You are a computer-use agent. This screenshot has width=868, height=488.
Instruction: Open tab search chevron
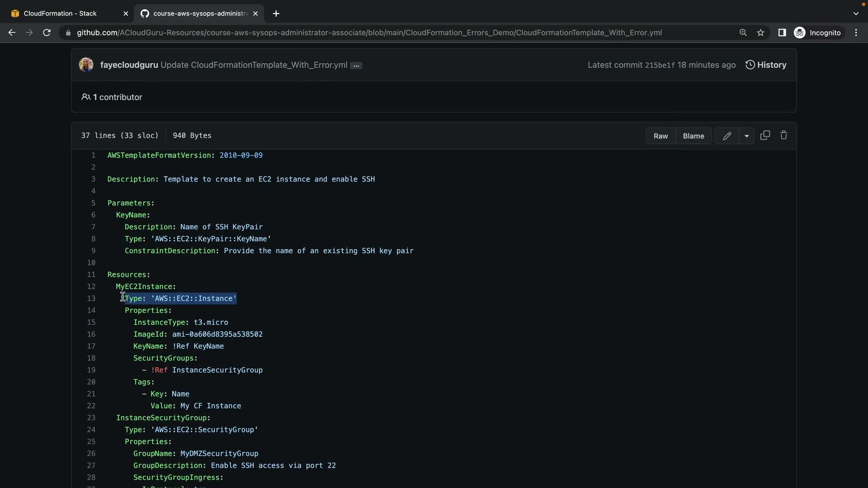click(x=856, y=14)
